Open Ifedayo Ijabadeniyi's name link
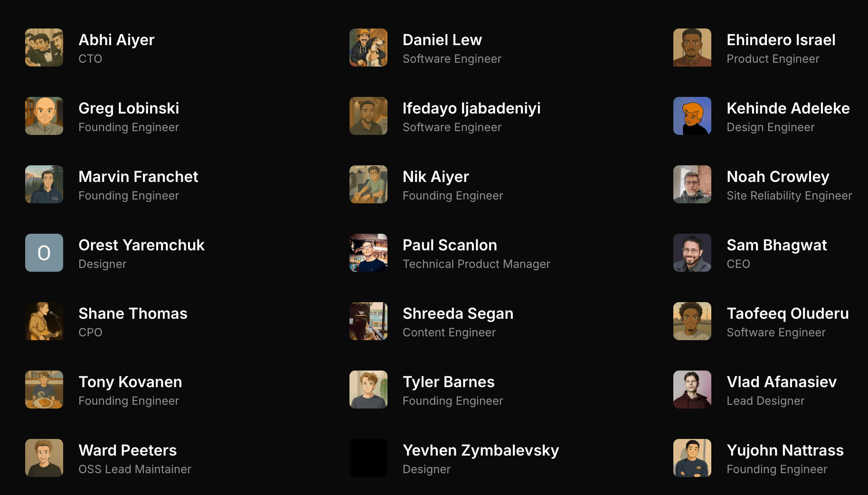868x495 pixels. pyautogui.click(x=472, y=108)
